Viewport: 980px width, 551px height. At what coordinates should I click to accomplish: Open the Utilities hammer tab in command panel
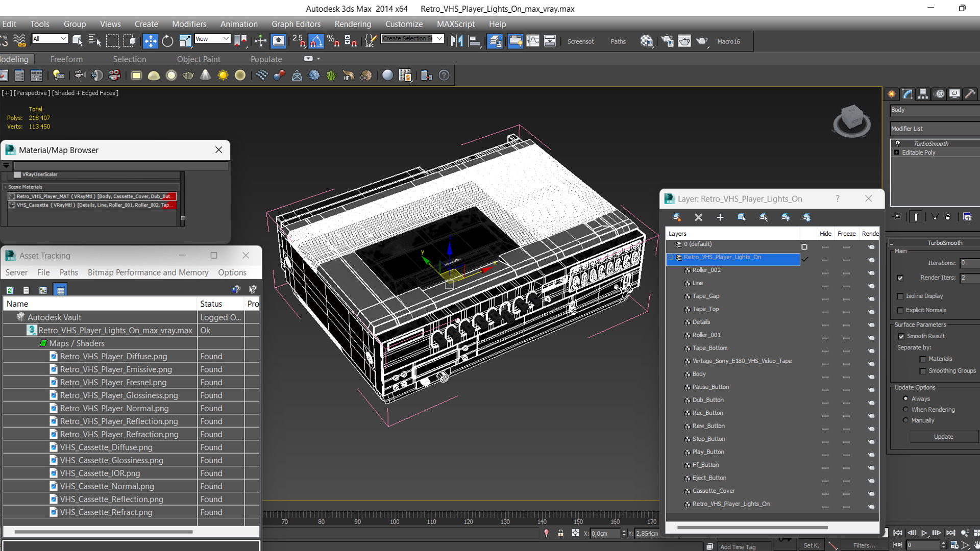click(x=970, y=94)
